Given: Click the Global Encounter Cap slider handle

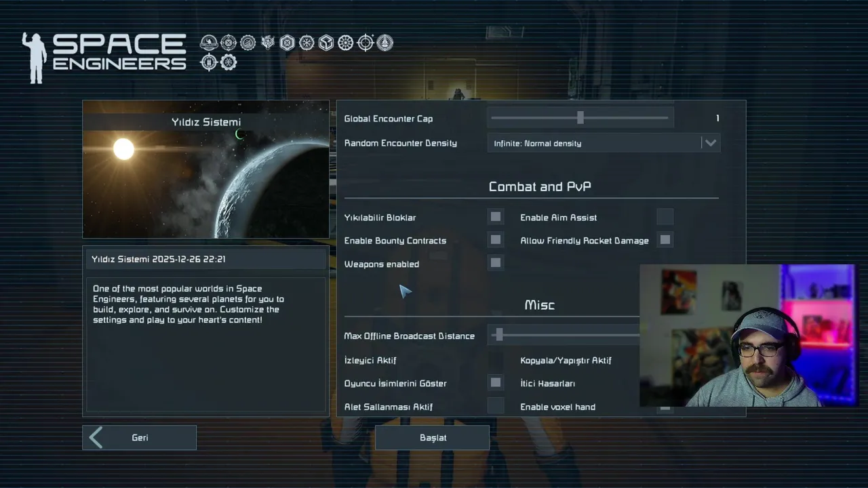Looking at the screenshot, I should click(x=580, y=118).
